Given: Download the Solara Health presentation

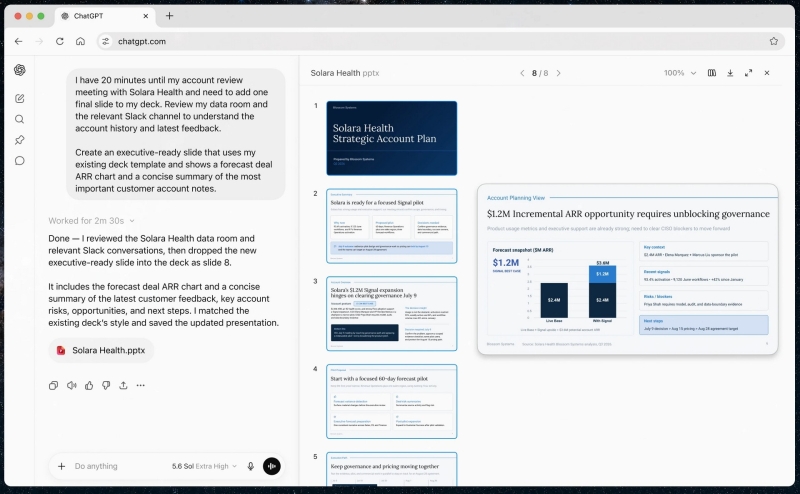Looking at the screenshot, I should pyautogui.click(x=730, y=73).
